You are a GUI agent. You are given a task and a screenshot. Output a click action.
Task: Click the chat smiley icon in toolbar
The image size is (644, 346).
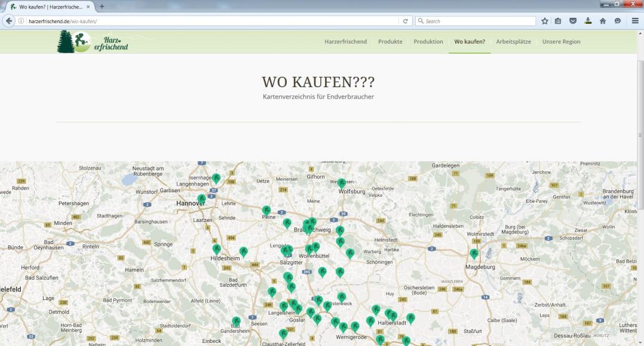pos(618,21)
